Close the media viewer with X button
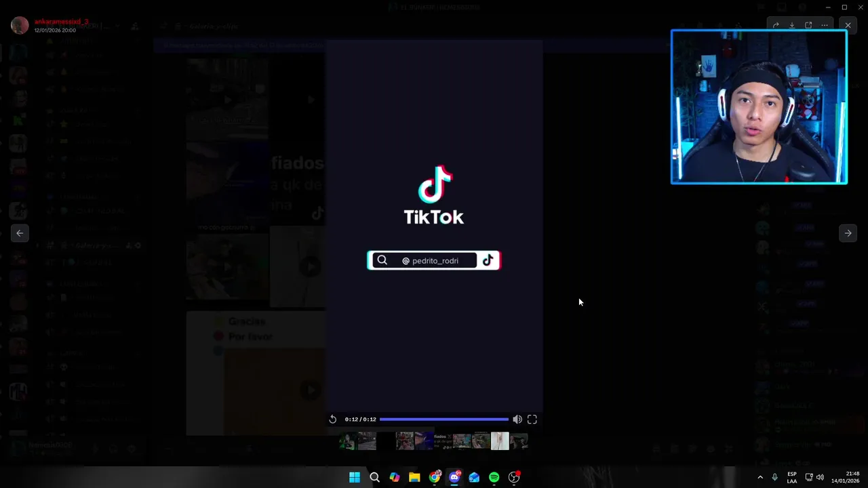868x488 pixels. coord(848,26)
